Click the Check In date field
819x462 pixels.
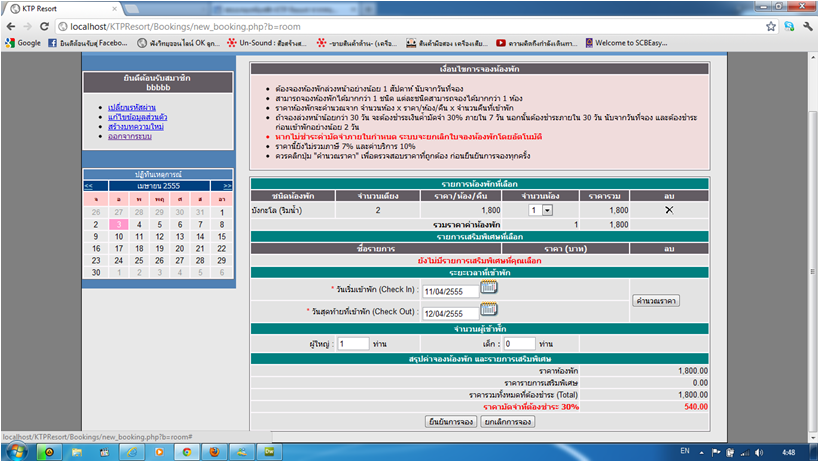pyautogui.click(x=450, y=291)
